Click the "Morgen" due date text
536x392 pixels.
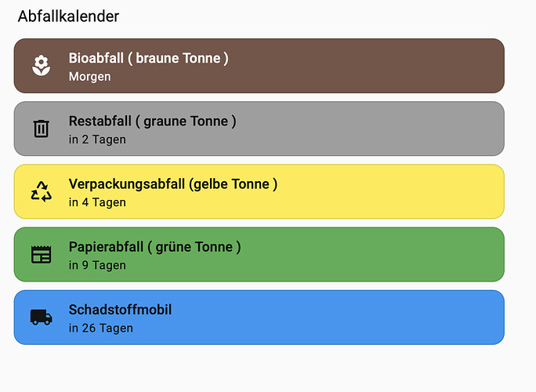[89, 77]
